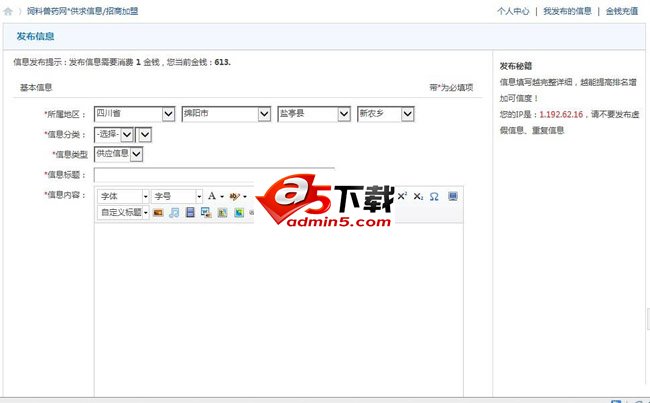Click the 发布秘籍 heading

click(516, 66)
